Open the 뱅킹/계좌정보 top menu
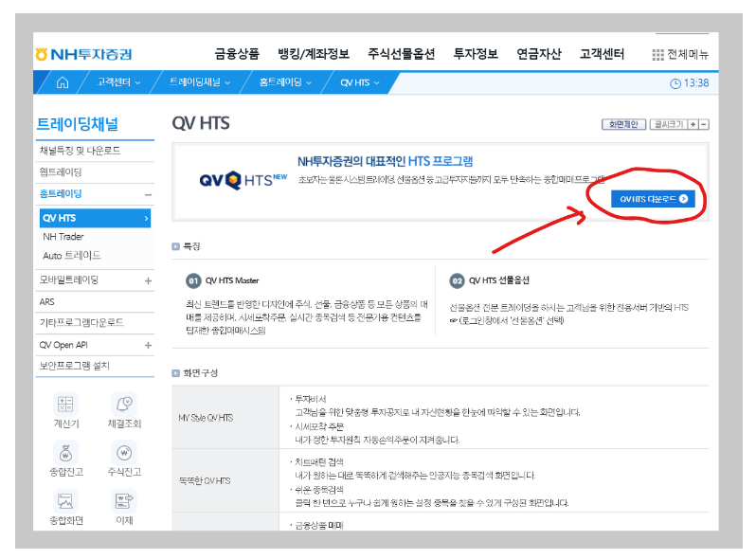 pyautogui.click(x=314, y=54)
